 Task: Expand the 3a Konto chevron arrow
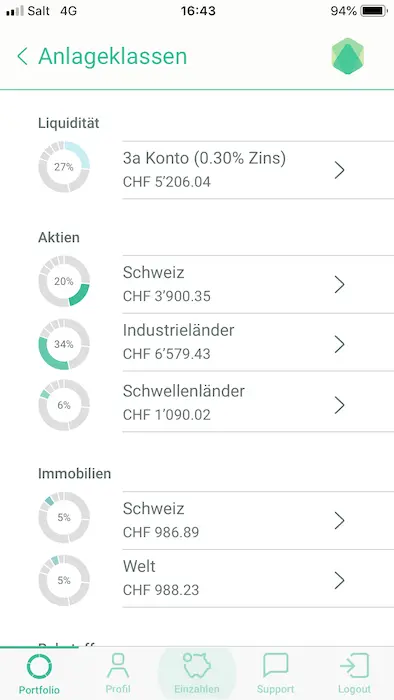coord(340,170)
